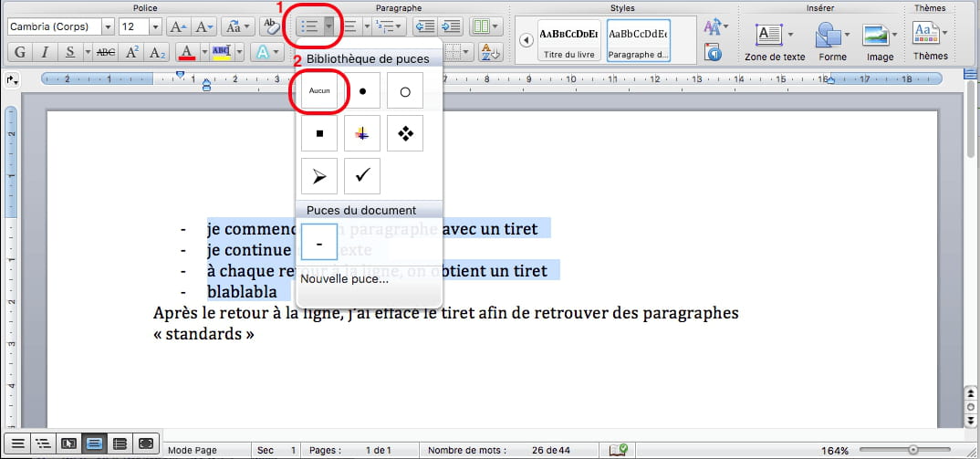Choose the arrowhead bullet style
The width and height of the screenshot is (980, 459).
click(x=319, y=176)
